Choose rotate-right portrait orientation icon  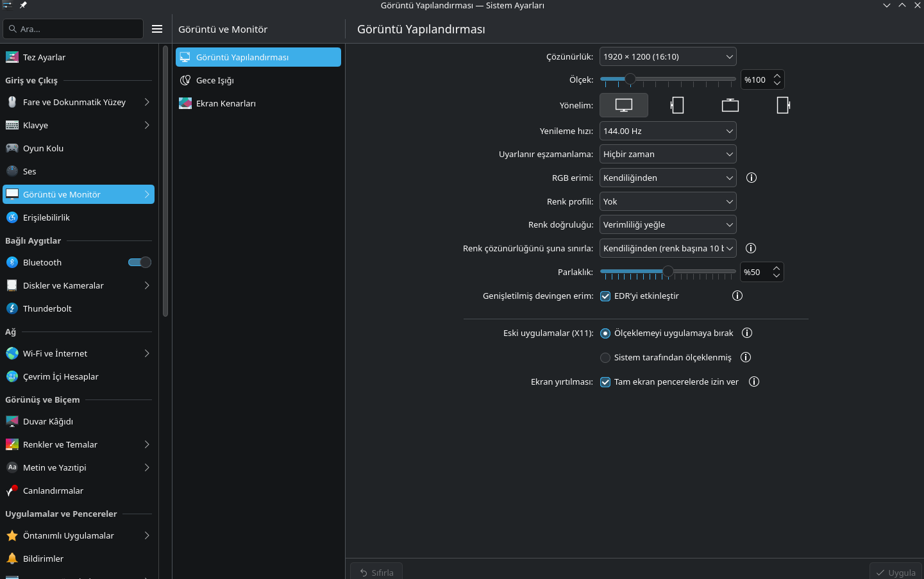click(x=783, y=105)
